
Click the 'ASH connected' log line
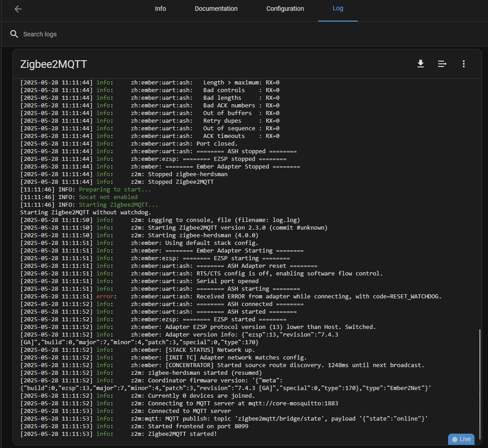tap(162, 304)
